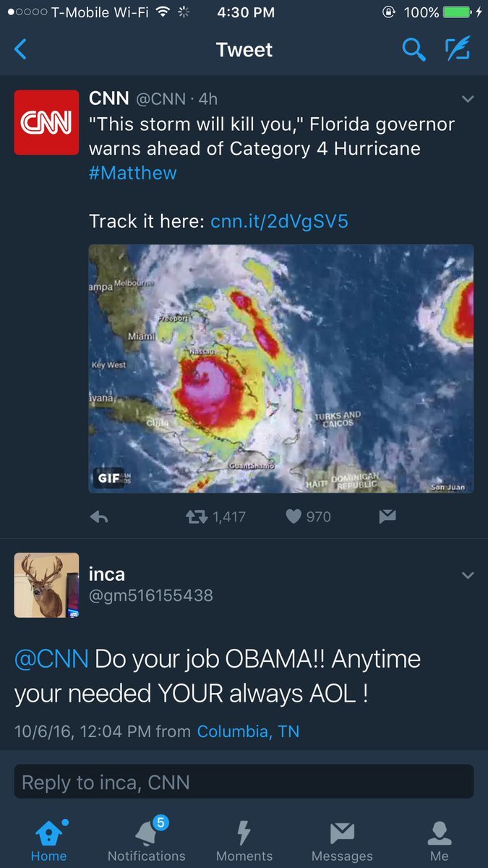Viewport: 488px width, 868px height.
Task: Switch to the Home tab
Action: [48, 841]
